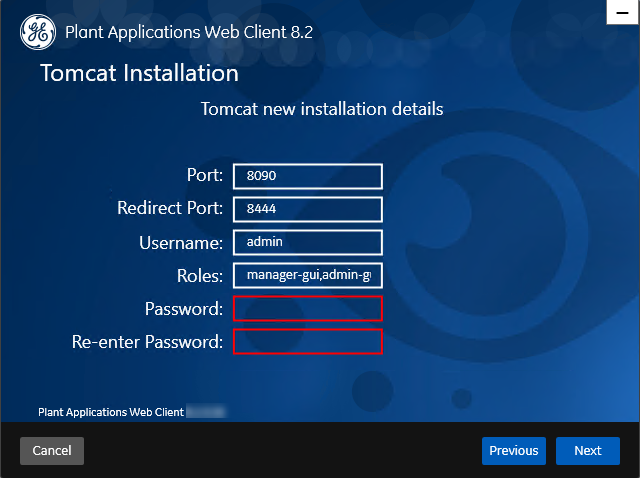Cancel the installation

[52, 451]
